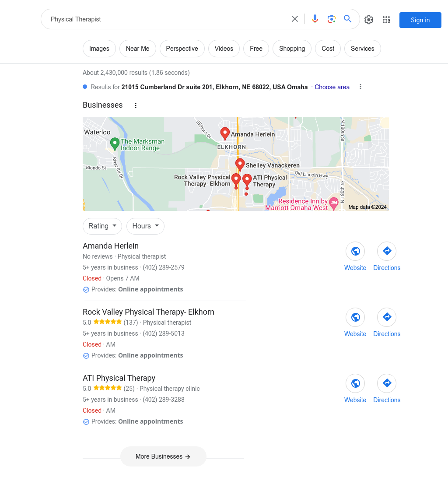Expand the Hours filter dropdown
448x477 pixels.
[145, 226]
